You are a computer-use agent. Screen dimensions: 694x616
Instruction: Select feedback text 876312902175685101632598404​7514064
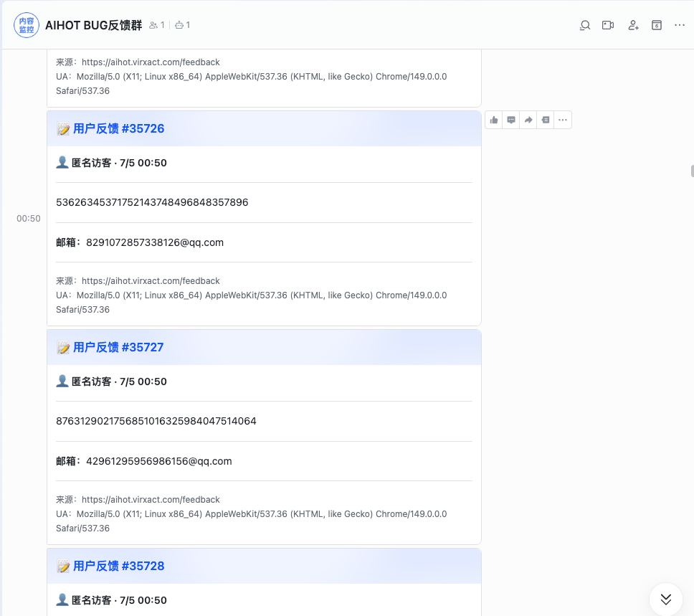(156, 421)
